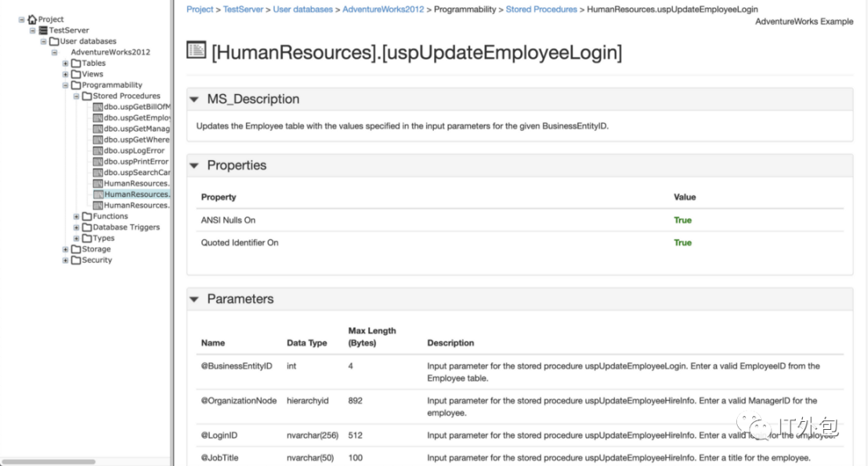The width and height of the screenshot is (868, 466).
Task: Select dbo.uspSearchCar procedure in the tree
Action: click(x=137, y=173)
